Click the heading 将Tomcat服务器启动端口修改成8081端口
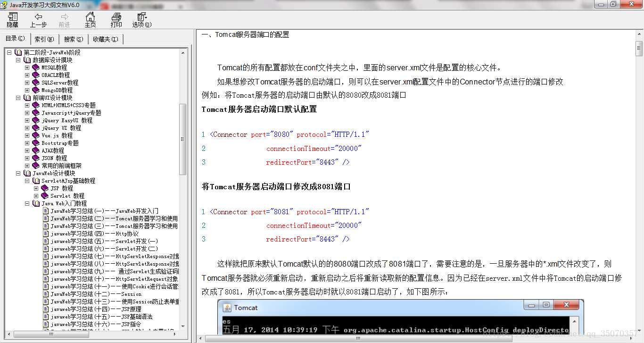The width and height of the screenshot is (644, 343). coord(276,186)
